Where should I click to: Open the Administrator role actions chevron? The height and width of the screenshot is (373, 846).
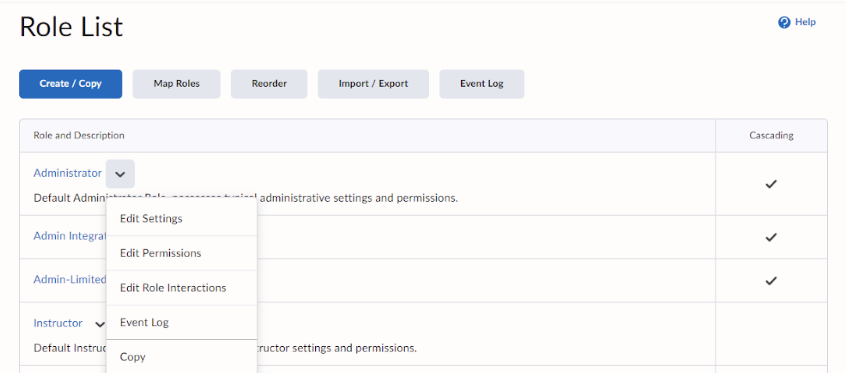(120, 174)
